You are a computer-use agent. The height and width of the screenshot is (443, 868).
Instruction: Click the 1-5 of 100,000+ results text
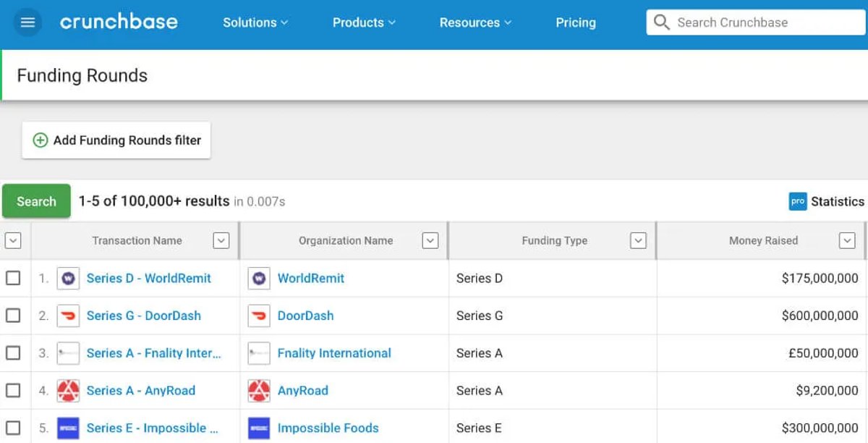[154, 201]
